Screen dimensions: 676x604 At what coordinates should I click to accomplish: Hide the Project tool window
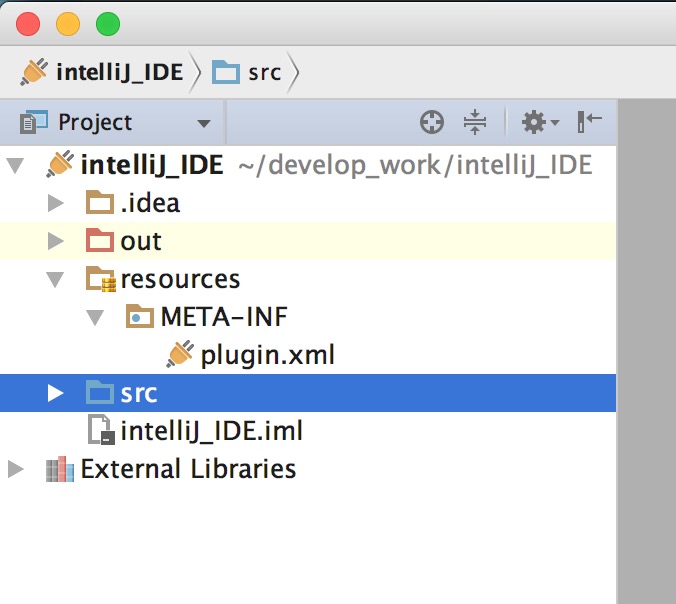pyautogui.click(x=589, y=123)
